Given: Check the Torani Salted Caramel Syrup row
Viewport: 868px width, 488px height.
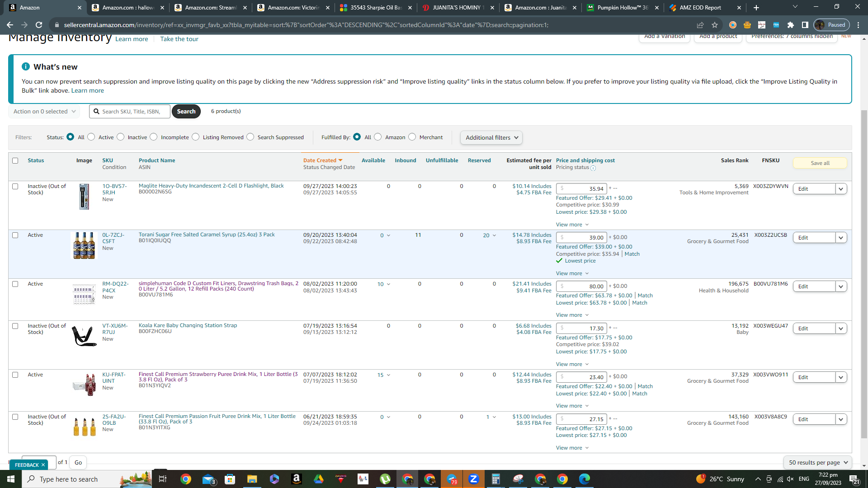Looking at the screenshot, I should (15, 235).
